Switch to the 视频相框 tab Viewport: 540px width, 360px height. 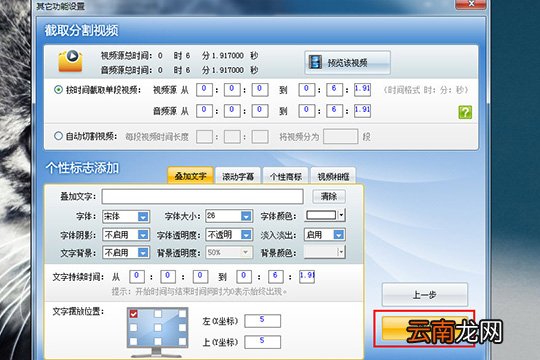(x=333, y=176)
